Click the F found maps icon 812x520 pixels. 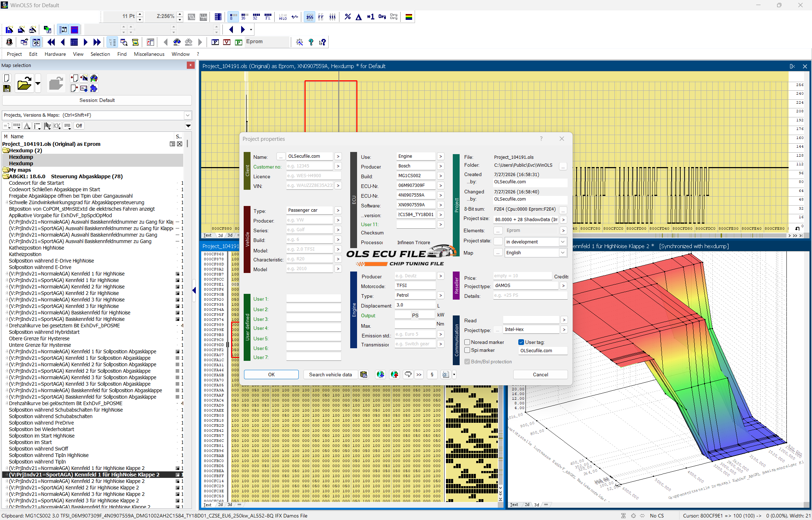(x=215, y=42)
